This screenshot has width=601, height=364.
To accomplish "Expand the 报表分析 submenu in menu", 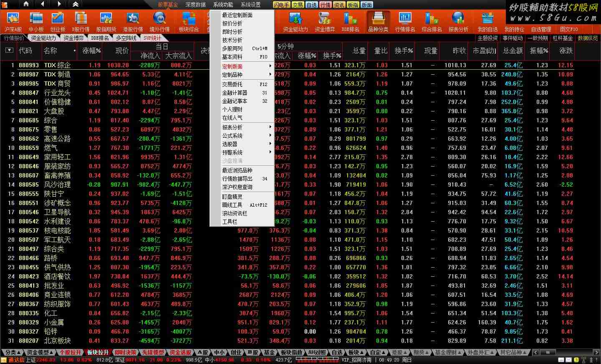I will click(242, 127).
